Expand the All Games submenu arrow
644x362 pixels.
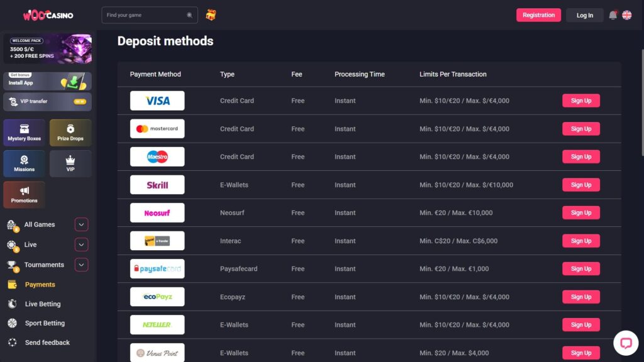(81, 224)
